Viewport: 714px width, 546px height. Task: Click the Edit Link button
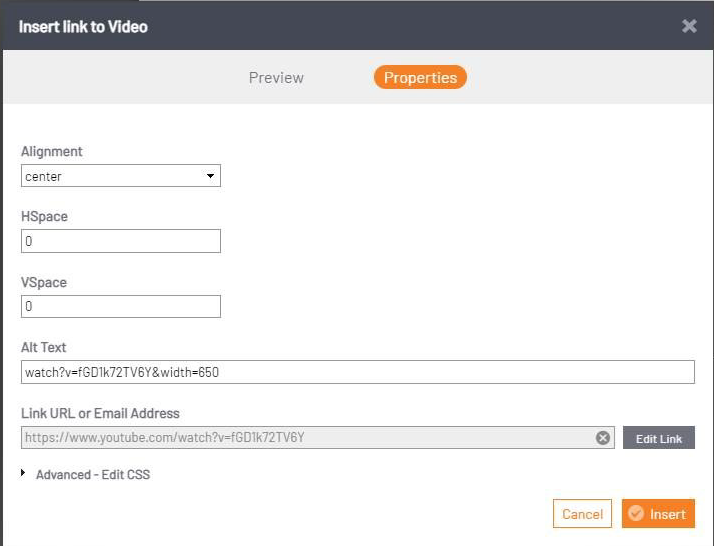(658, 438)
